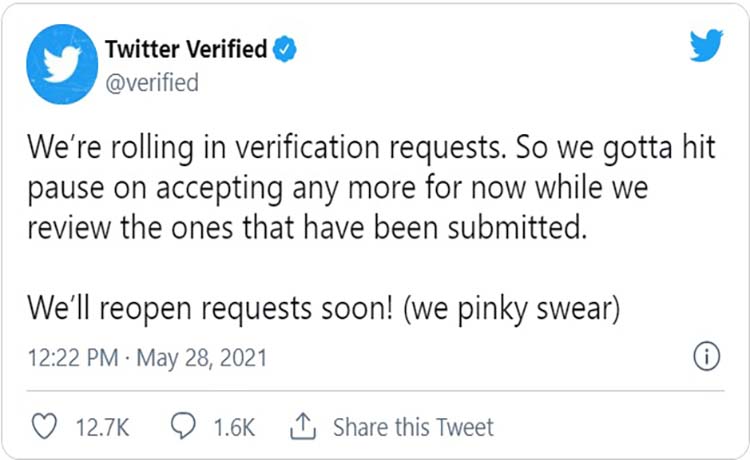Click the May 28, 2021 date
This screenshot has height=460, width=750.
click(x=201, y=358)
